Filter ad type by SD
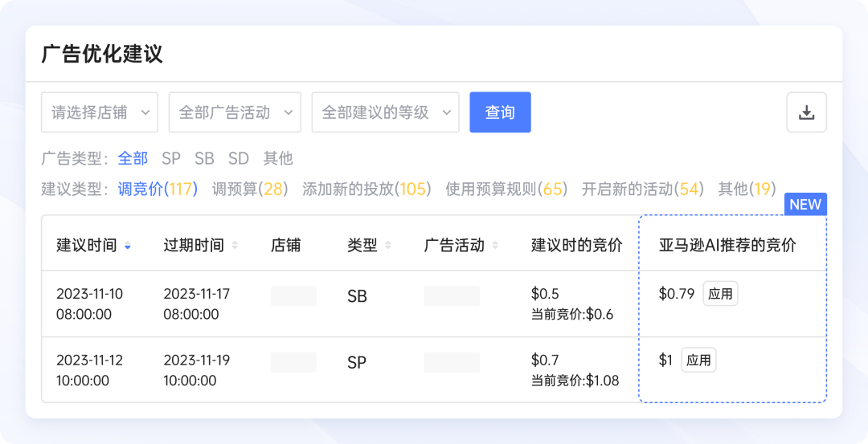The width and height of the screenshot is (868, 444). (x=238, y=158)
